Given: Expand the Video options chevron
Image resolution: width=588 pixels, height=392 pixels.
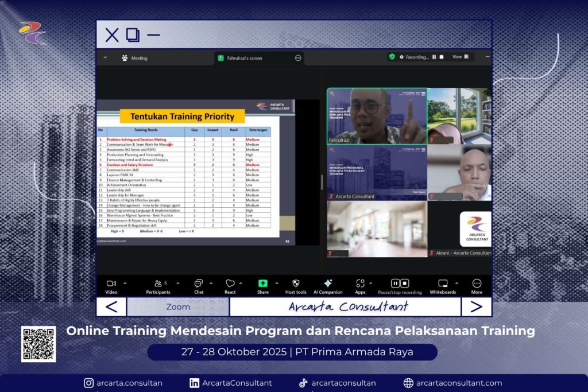Looking at the screenshot, I should 125,283.
